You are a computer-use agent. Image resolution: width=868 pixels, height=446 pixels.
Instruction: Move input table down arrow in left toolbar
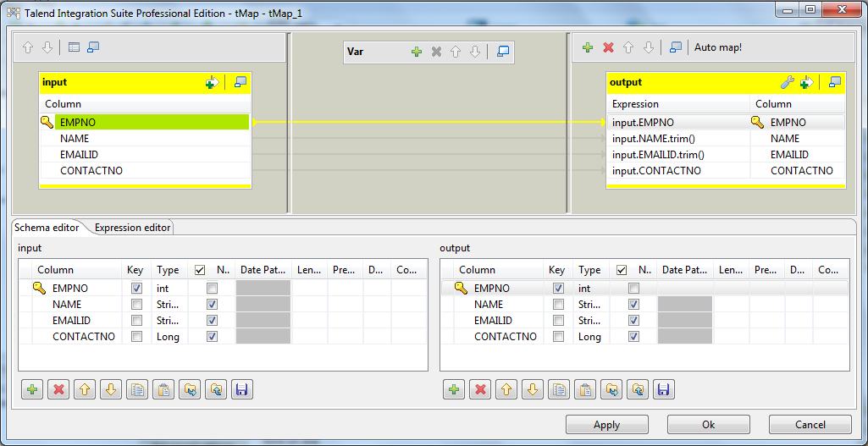pyautogui.click(x=47, y=47)
